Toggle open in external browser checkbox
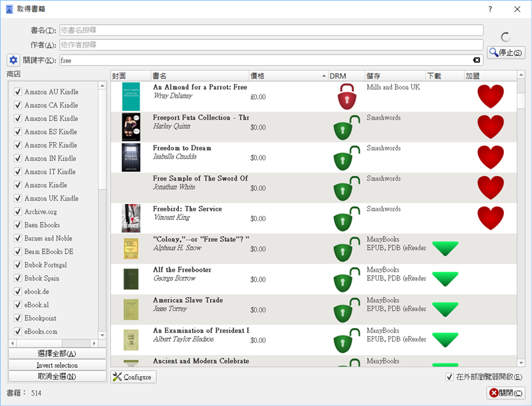This screenshot has width=532, height=406. [450, 377]
